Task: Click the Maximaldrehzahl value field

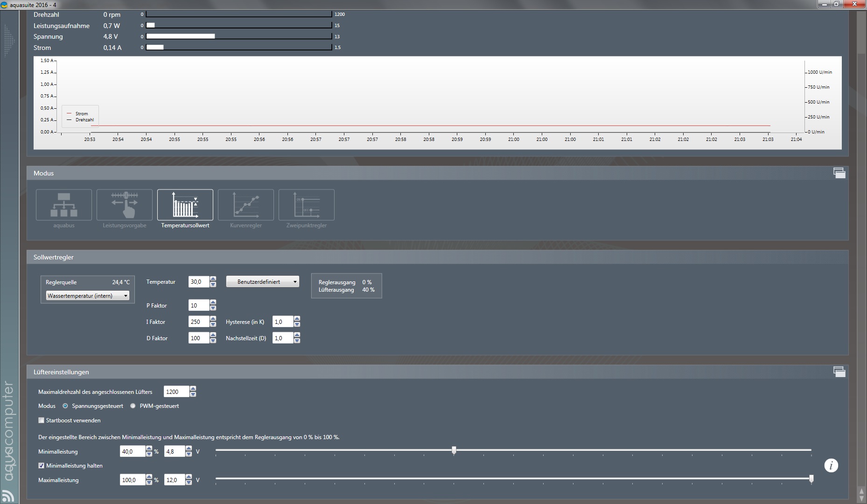Action: point(176,392)
